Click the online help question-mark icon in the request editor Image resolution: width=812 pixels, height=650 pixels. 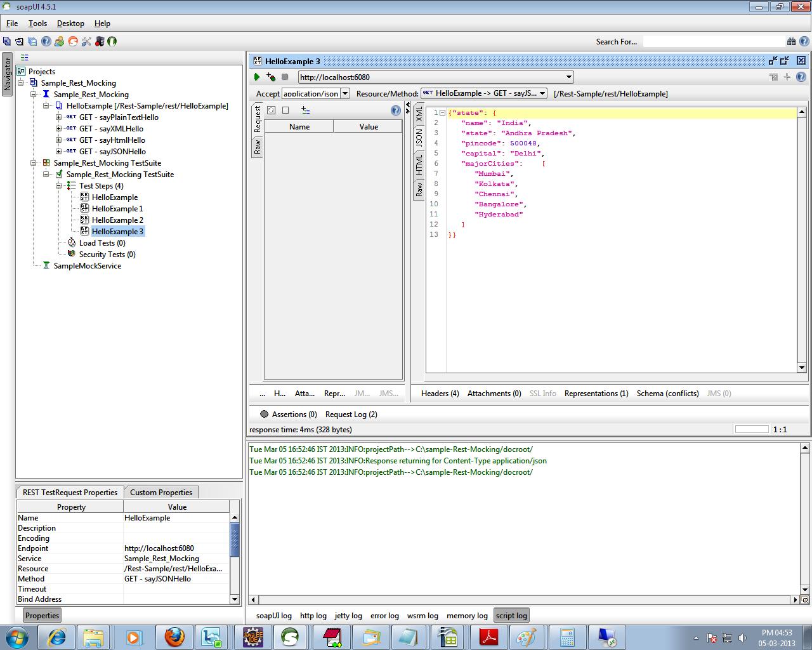tap(395, 110)
